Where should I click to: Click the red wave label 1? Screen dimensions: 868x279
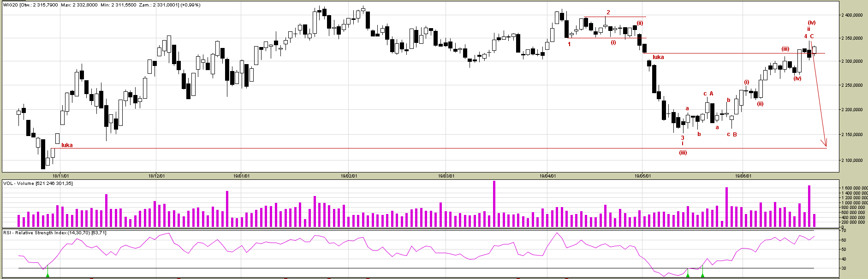click(569, 44)
